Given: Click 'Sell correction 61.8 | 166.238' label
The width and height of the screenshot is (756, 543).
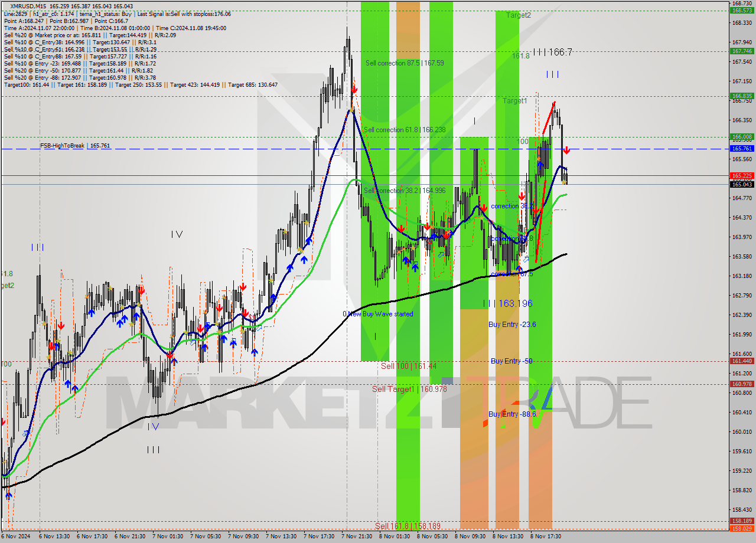Looking at the screenshot, I should point(405,129).
